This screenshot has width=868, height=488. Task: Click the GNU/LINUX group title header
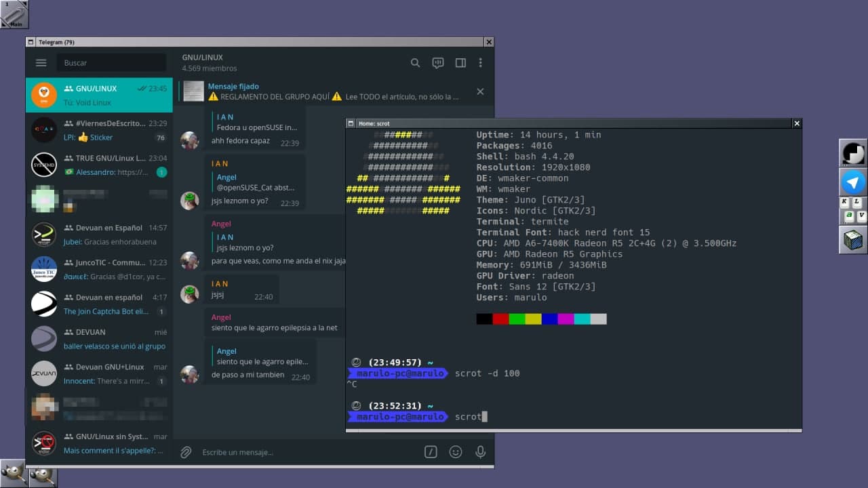pyautogui.click(x=202, y=58)
